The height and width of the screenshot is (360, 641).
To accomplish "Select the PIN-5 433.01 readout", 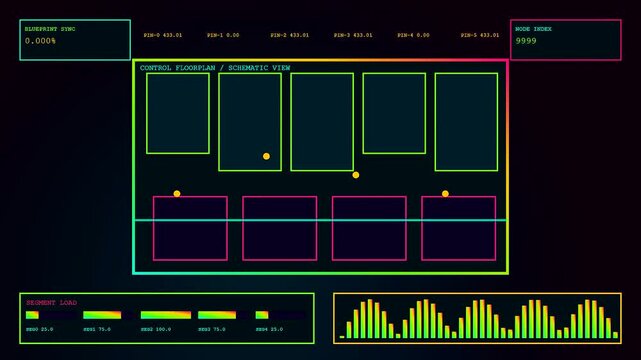I will coord(480,35).
